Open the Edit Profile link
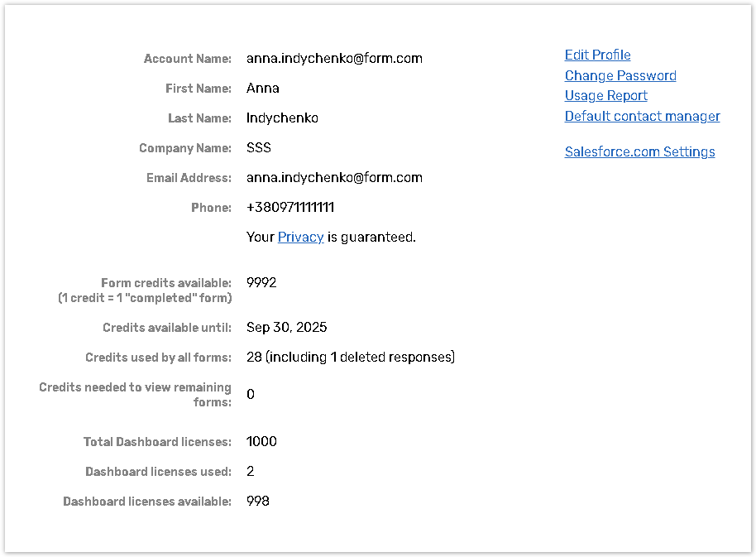This screenshot has width=756, height=557. (597, 55)
